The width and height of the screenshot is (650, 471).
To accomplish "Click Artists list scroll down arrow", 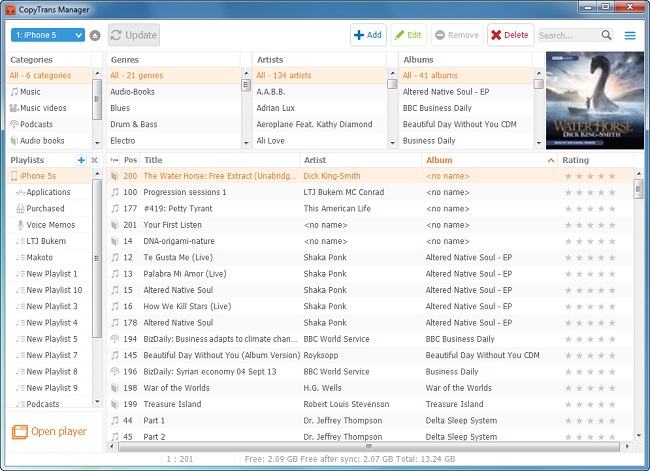I will [393, 143].
